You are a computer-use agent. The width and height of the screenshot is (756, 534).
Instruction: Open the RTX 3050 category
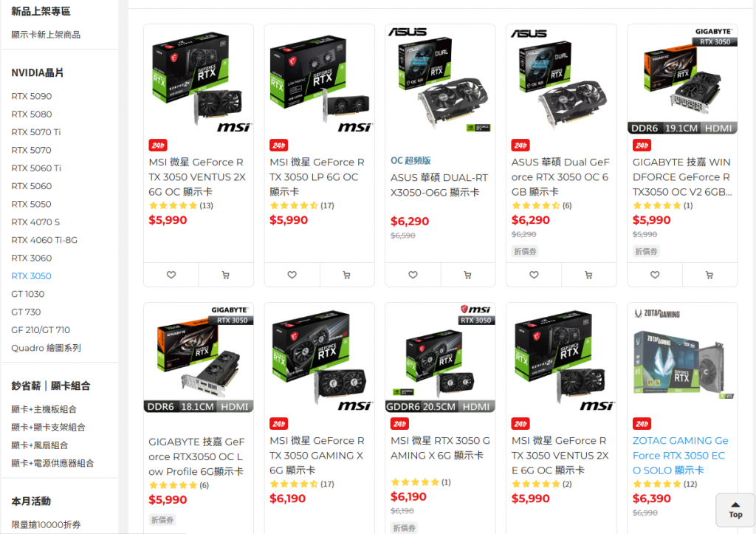[x=31, y=276]
